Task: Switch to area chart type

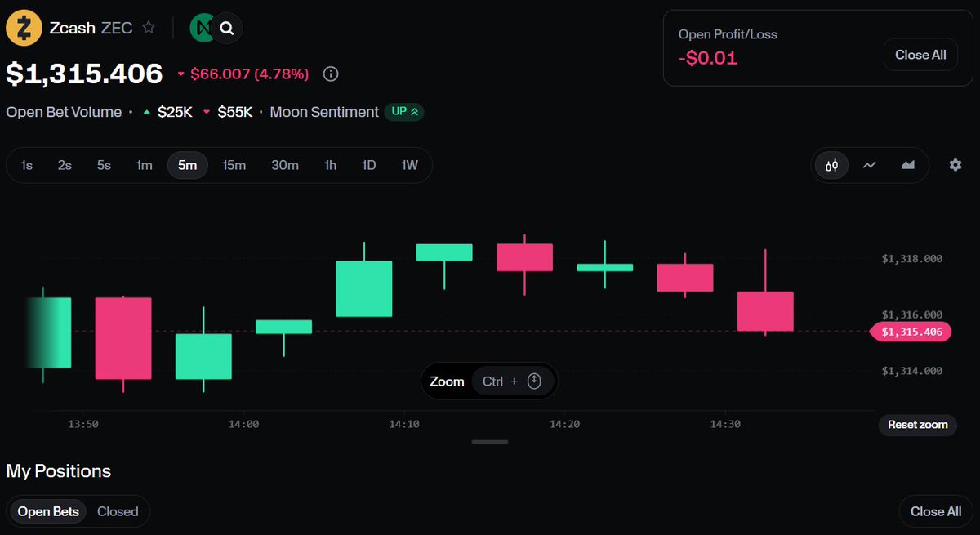Action: pos(908,165)
